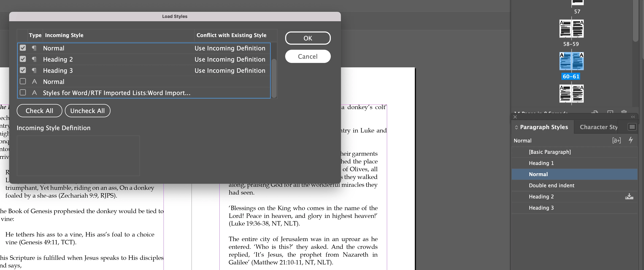Viewport: 644px width, 270px height.
Task: Open the Paragraph Styles panel menu icon
Action: point(632,127)
